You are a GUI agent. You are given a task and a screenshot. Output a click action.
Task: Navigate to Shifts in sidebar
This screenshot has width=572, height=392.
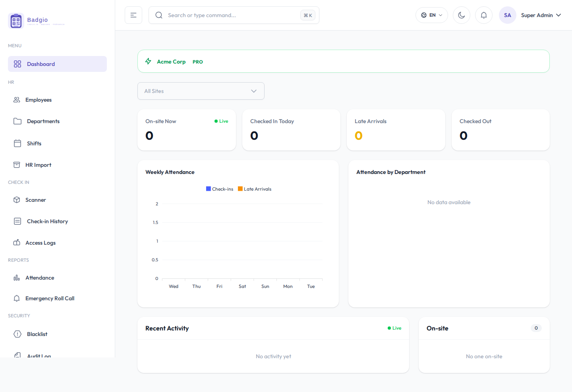click(57, 143)
